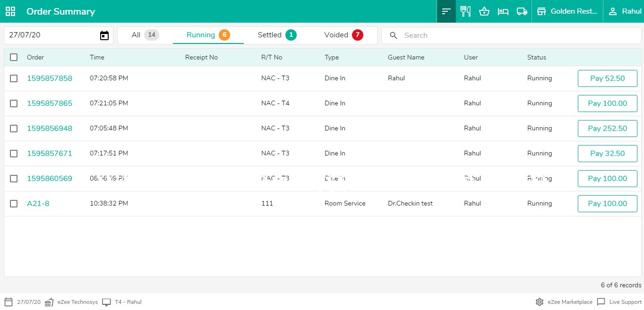The width and height of the screenshot is (644, 310).
Task: Switch to the Voided orders tab
Action: pyautogui.click(x=343, y=35)
